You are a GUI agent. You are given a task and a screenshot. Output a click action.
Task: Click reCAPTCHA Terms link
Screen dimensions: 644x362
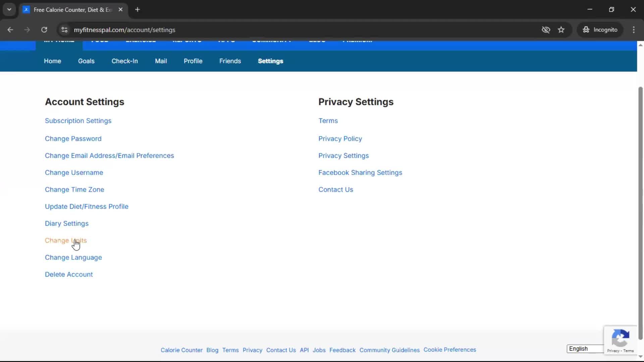629,351
